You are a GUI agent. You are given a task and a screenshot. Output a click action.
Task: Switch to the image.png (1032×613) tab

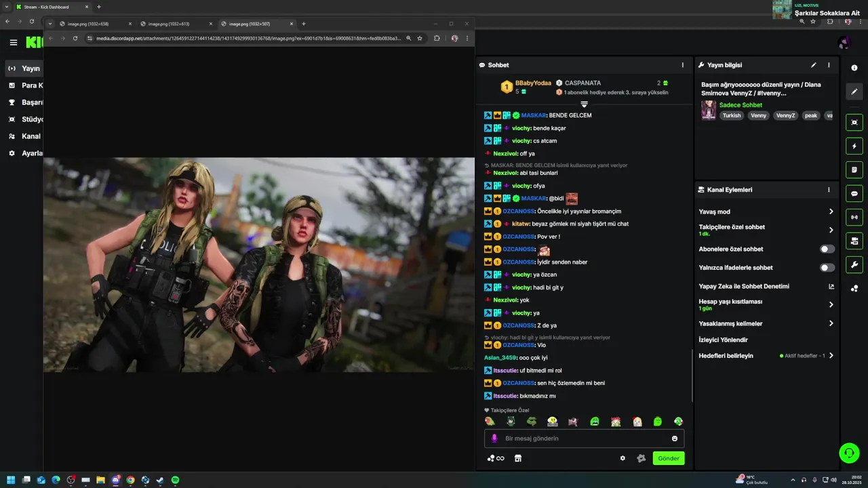[177, 24]
